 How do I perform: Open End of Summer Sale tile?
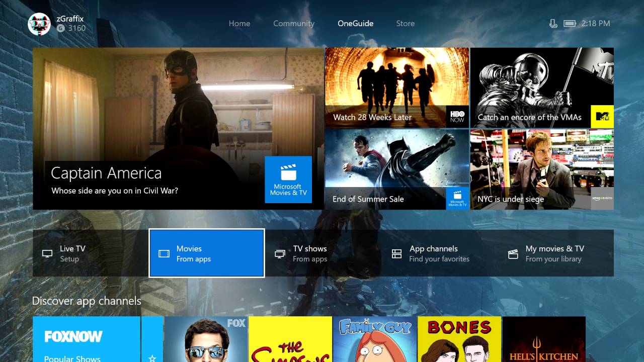(397, 169)
